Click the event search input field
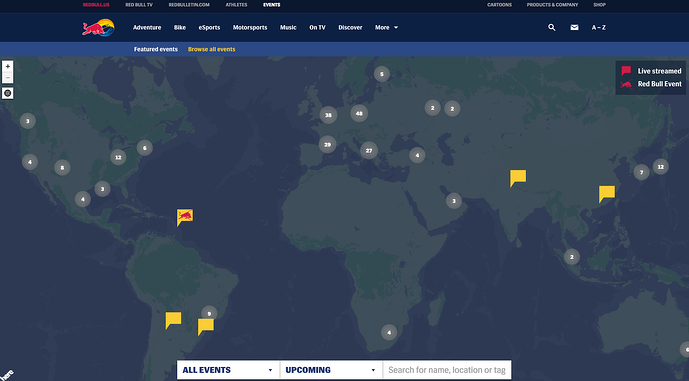 click(447, 370)
